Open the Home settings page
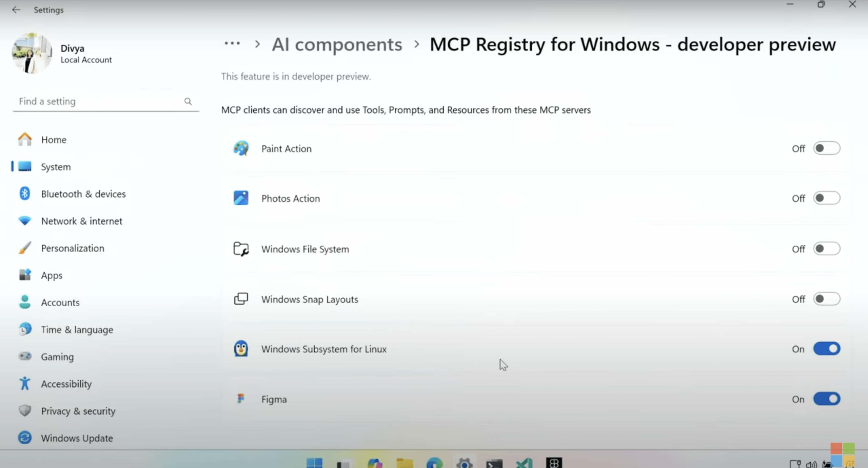The width and height of the screenshot is (868, 468). (105, 140)
